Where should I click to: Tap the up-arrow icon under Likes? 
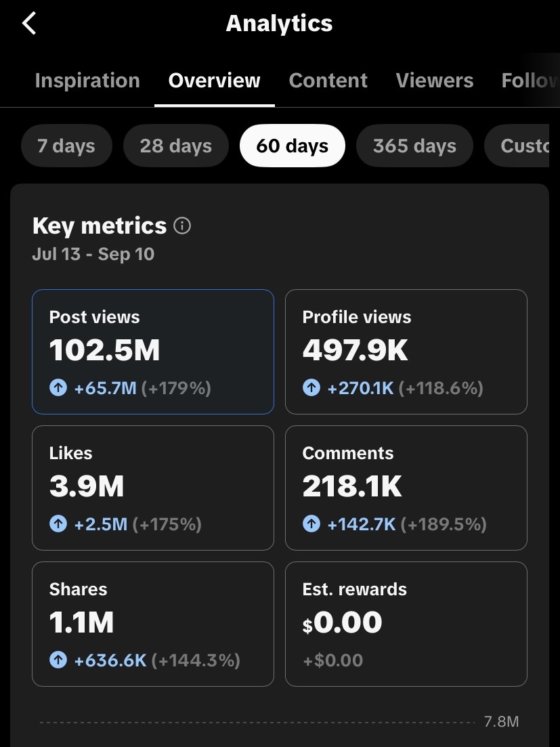58,524
